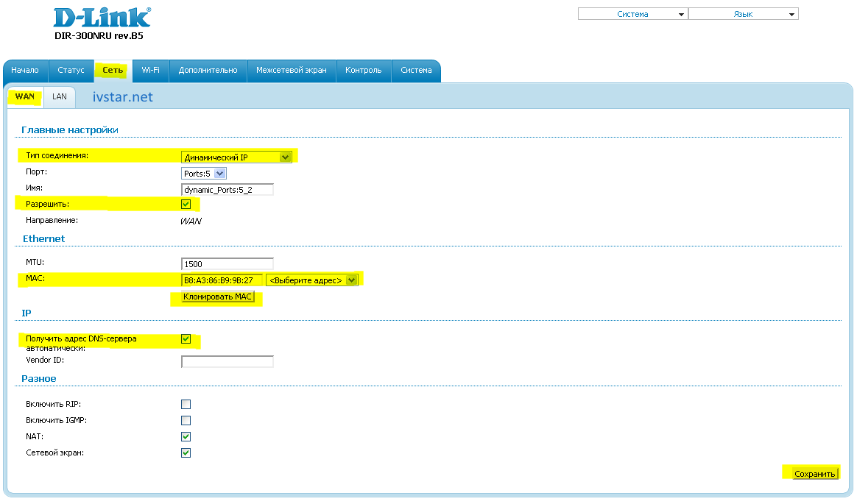Expand the Тип соединения dropdown
857x504 pixels.
[x=236, y=157]
